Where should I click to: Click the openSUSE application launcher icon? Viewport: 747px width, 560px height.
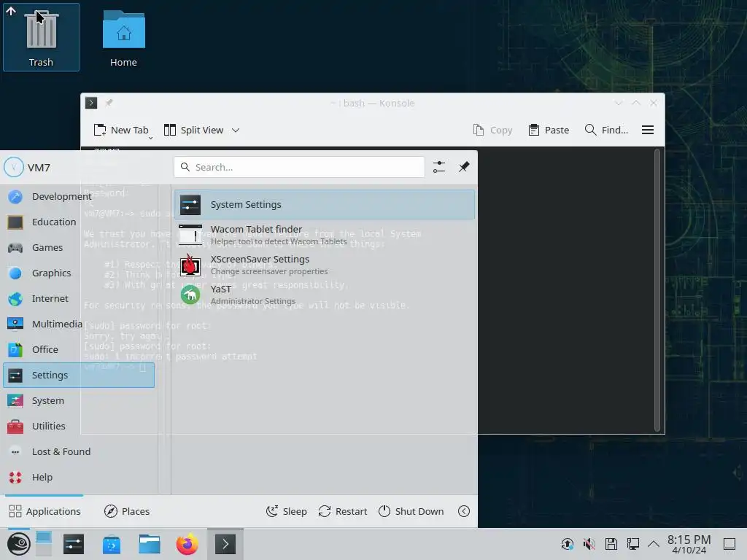(x=18, y=544)
